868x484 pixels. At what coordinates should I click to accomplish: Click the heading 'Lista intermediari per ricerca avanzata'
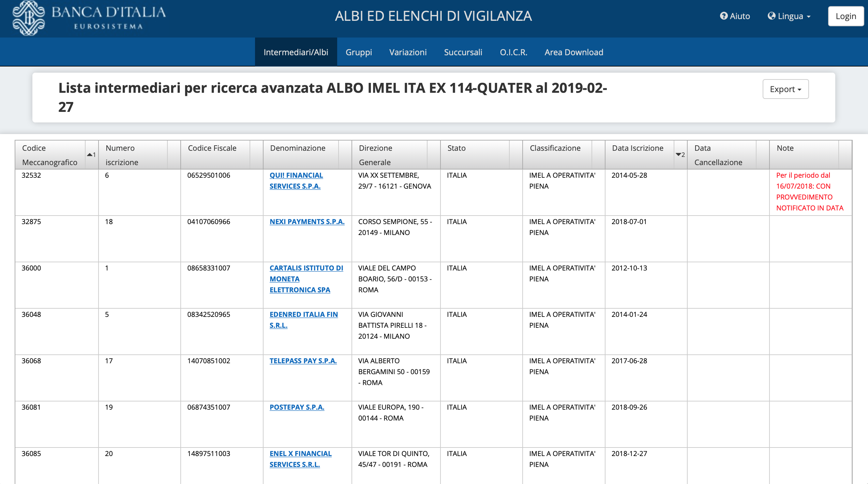click(190, 88)
